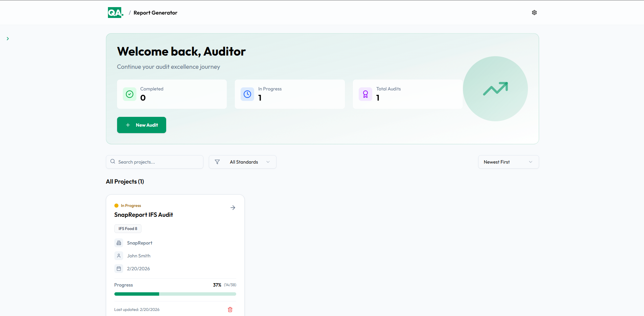Delete the audit using the red trash icon

pyautogui.click(x=230, y=309)
